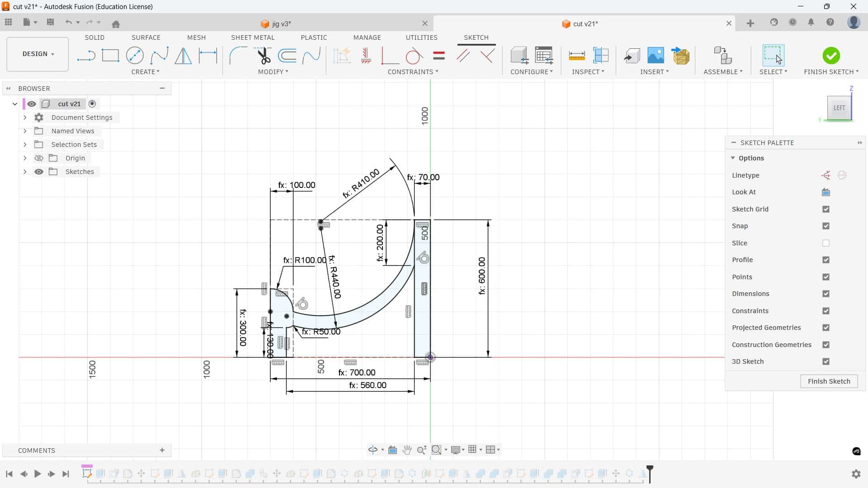Enable the Slice checkbox
868x488 pixels.
coord(826,243)
